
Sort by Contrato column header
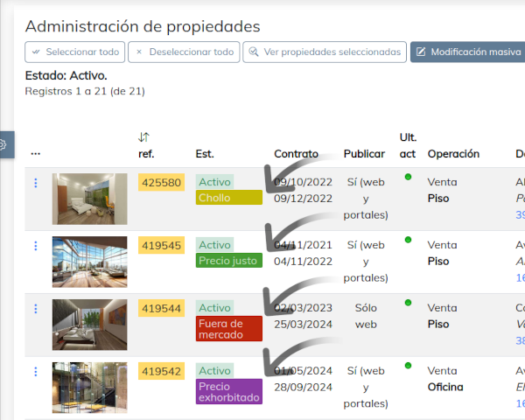coord(296,154)
